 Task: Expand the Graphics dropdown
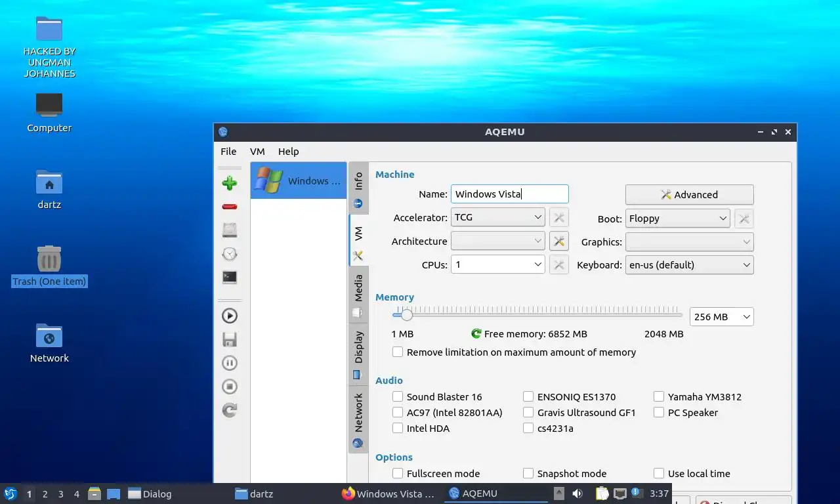(x=689, y=242)
